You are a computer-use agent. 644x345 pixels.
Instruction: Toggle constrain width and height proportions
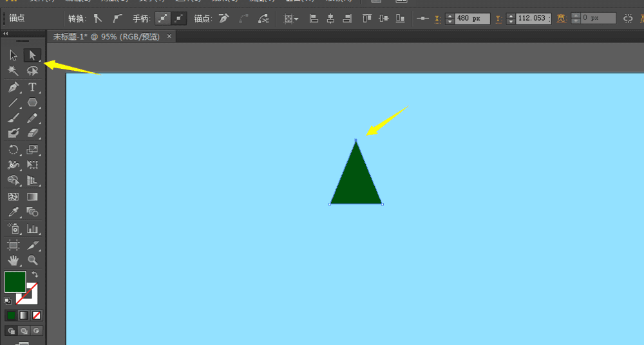[x=627, y=19]
